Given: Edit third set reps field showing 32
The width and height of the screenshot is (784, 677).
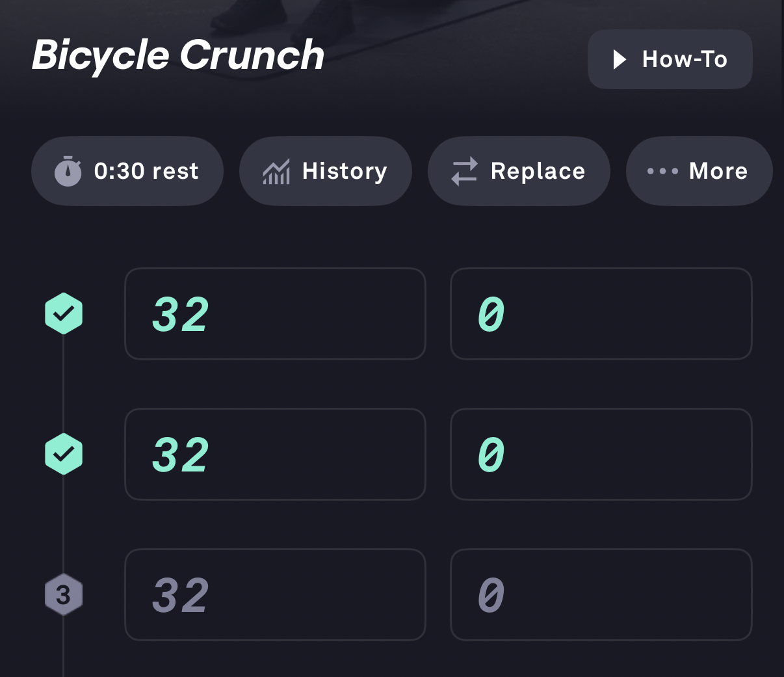Looking at the screenshot, I should click(275, 594).
